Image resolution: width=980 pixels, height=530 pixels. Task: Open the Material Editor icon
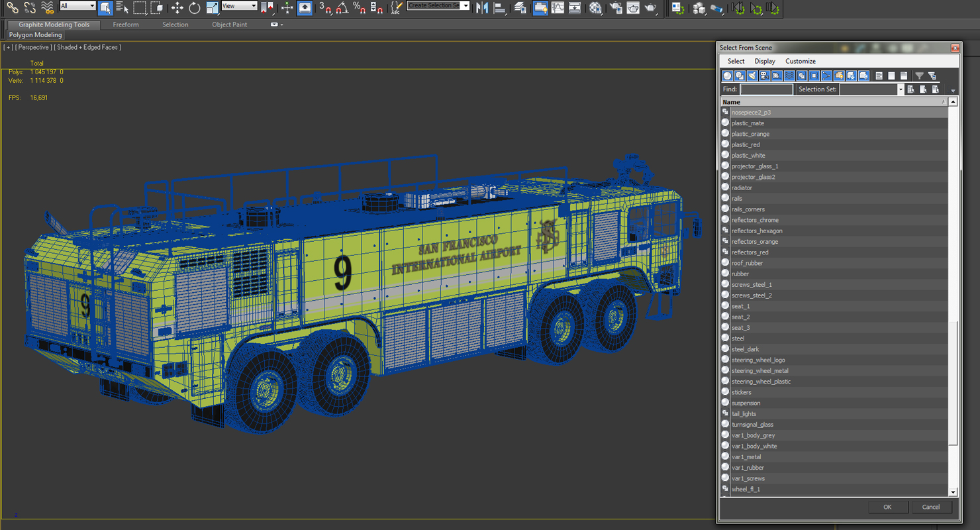595,8
